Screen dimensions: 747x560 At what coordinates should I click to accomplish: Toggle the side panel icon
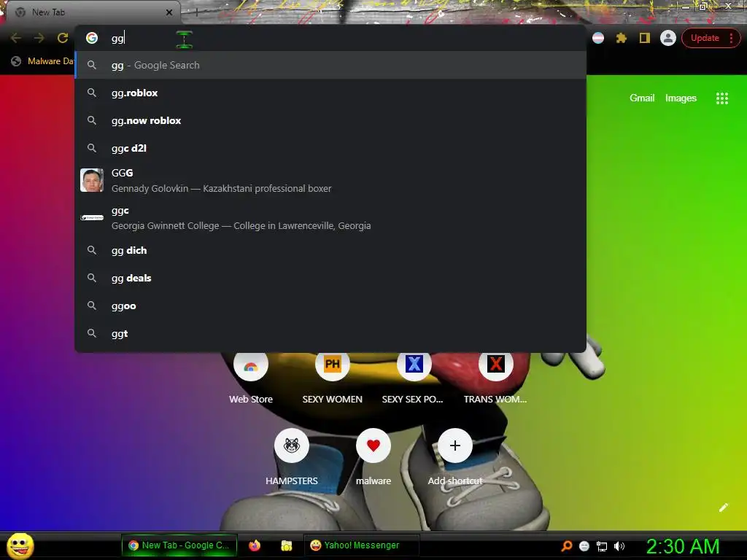[645, 38]
